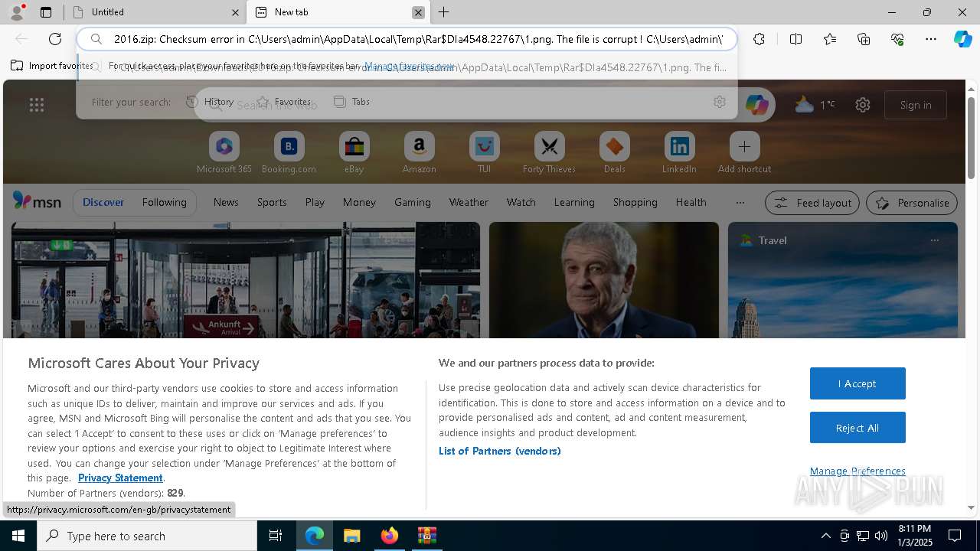Filter search by Tabs

tap(352, 102)
